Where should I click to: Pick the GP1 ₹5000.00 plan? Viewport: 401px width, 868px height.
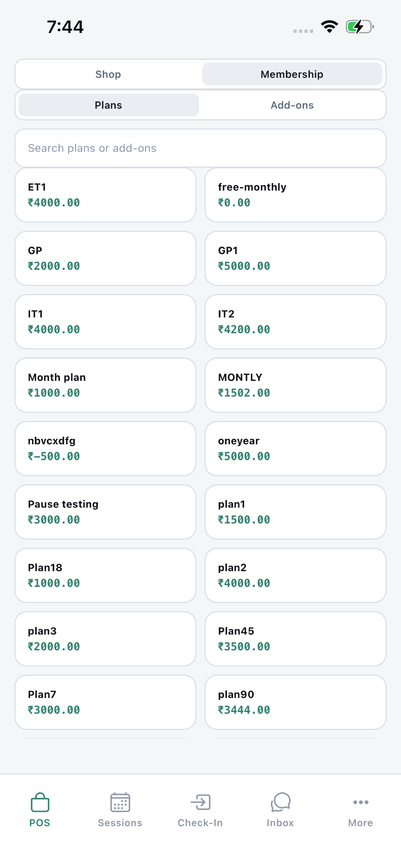(x=295, y=258)
